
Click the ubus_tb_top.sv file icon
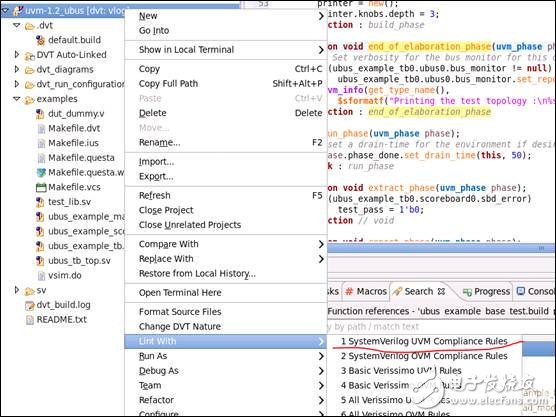(40, 261)
